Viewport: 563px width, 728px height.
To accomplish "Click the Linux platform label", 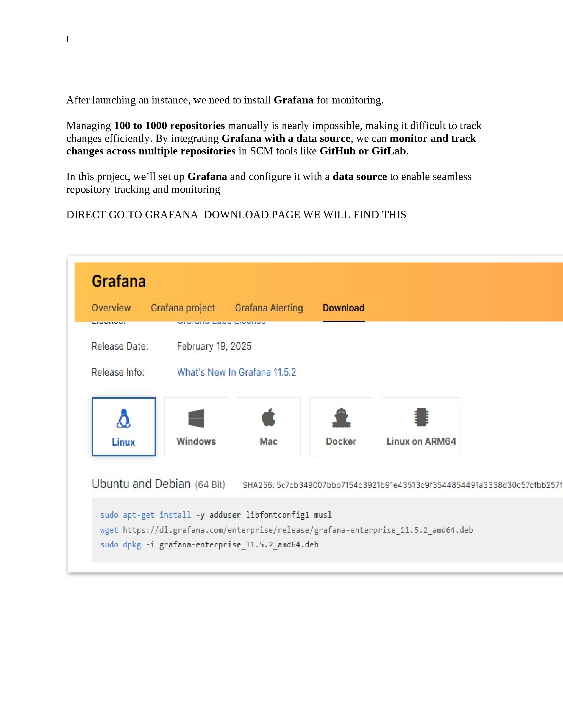I will pyautogui.click(x=123, y=442).
